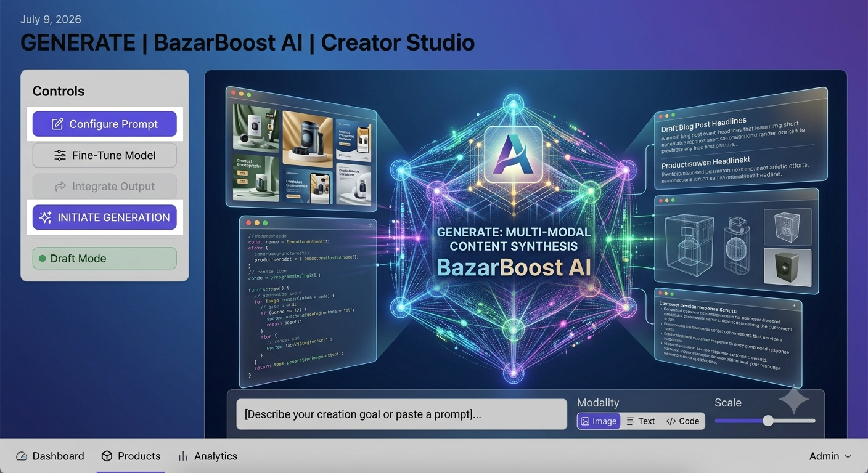Click the 3D wireframe models panel

pos(737,241)
